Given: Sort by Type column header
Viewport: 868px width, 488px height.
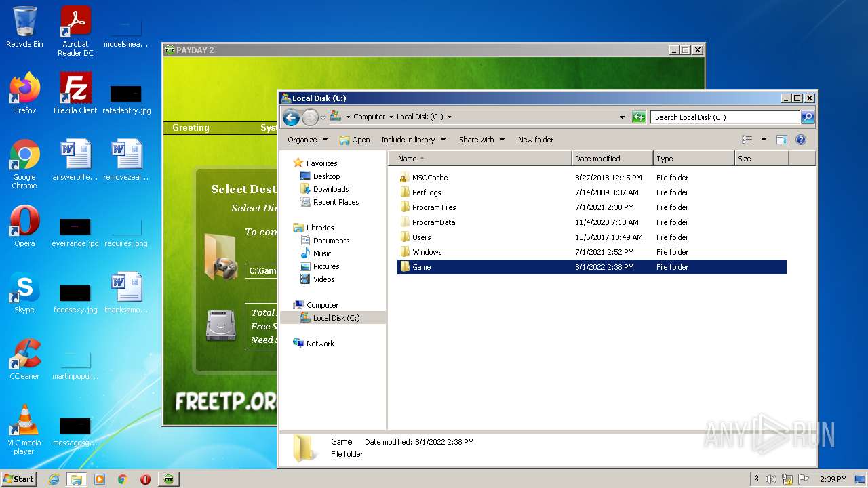Looking at the screenshot, I should tap(694, 159).
